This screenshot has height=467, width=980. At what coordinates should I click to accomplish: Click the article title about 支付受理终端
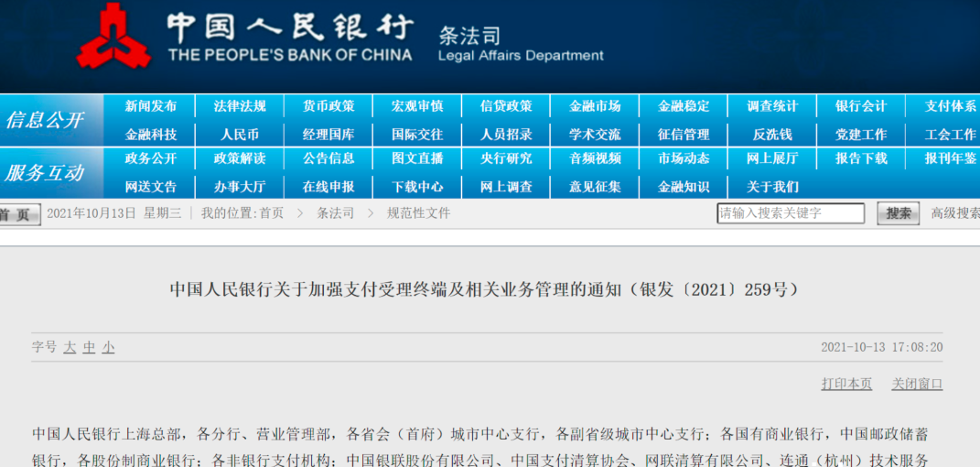click(x=485, y=290)
